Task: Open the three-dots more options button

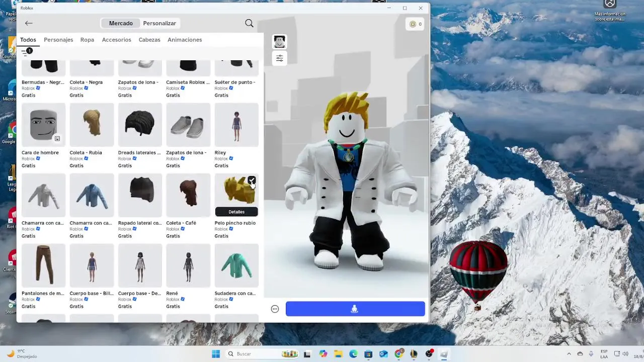Action: coord(275,309)
